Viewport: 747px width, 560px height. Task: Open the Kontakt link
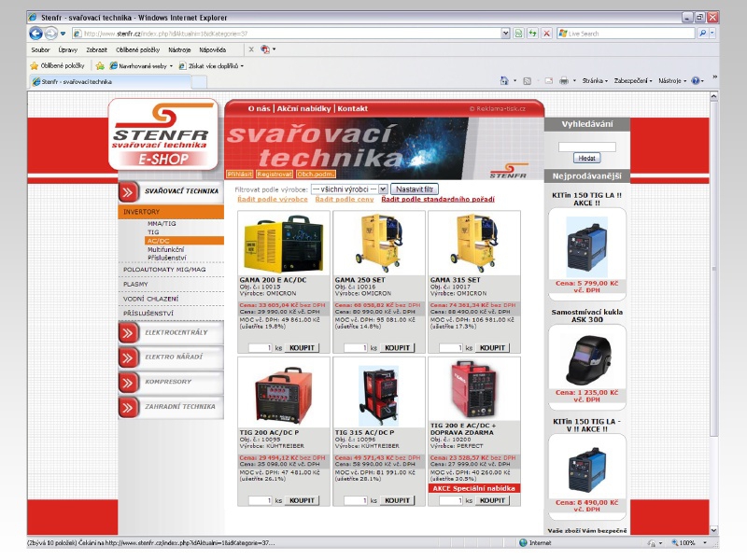353,108
